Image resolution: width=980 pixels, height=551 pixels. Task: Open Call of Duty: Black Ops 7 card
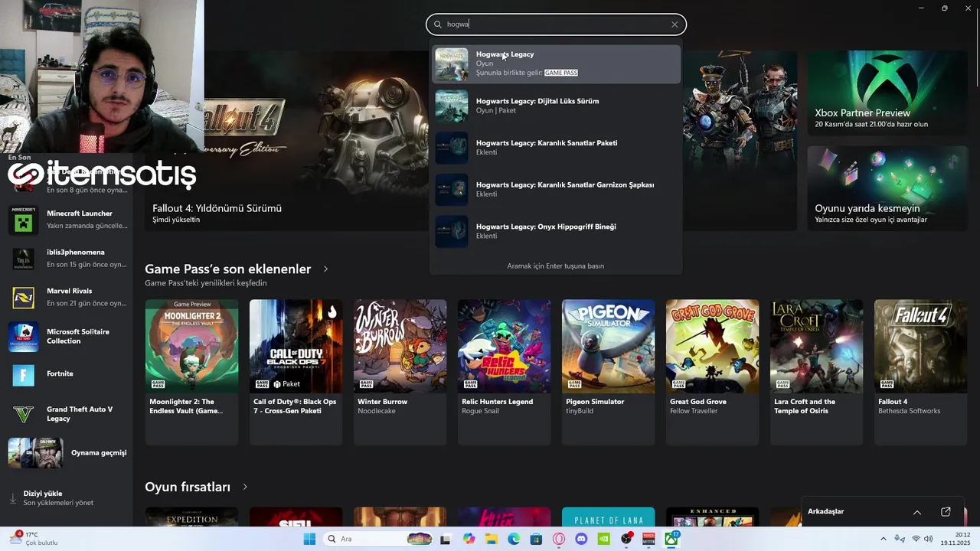(x=296, y=372)
